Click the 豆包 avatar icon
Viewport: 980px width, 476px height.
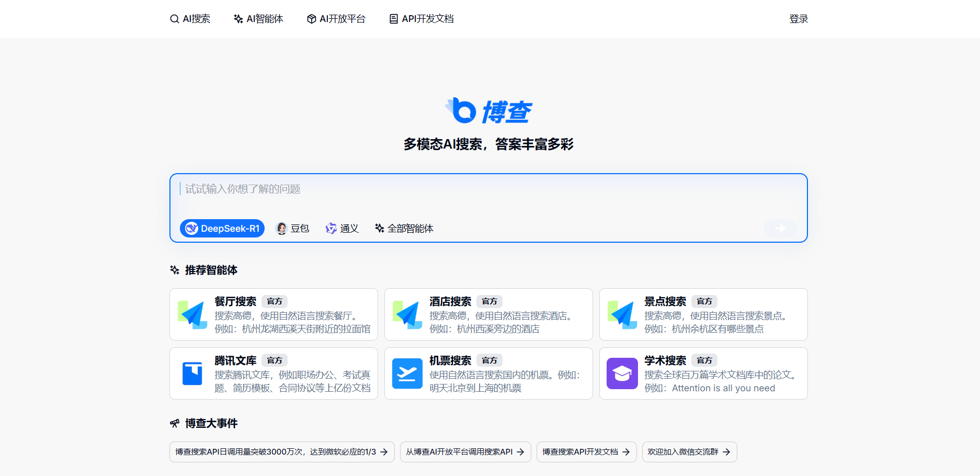281,228
